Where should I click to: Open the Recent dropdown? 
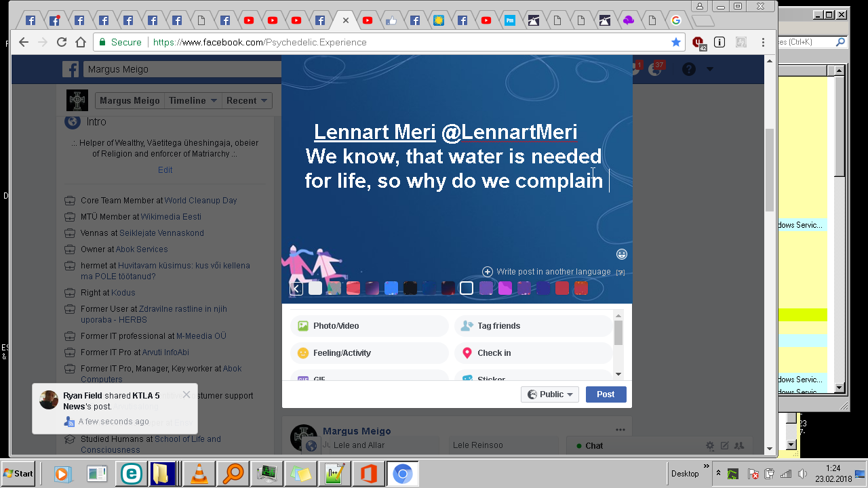click(x=248, y=101)
